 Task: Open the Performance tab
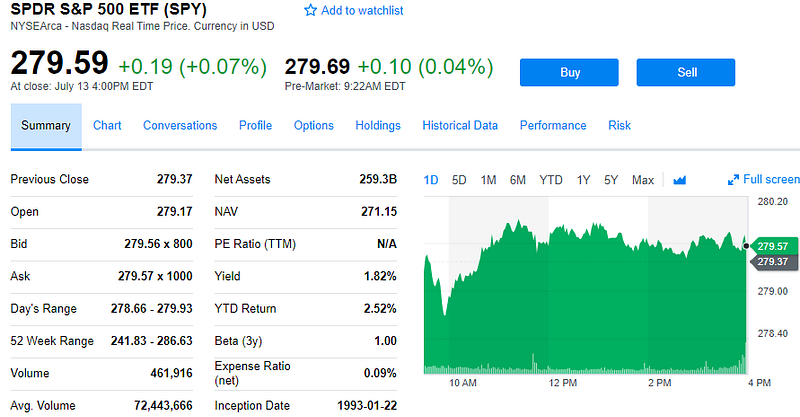[x=553, y=126]
